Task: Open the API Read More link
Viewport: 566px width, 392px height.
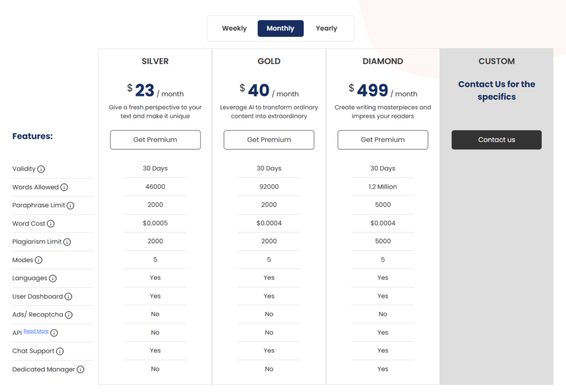Action: [x=36, y=331]
